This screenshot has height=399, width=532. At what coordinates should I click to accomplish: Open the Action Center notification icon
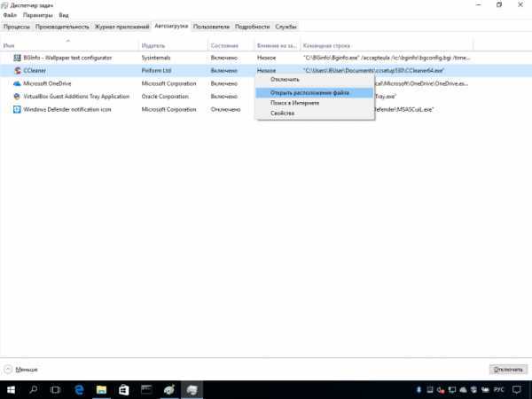pos(517,390)
